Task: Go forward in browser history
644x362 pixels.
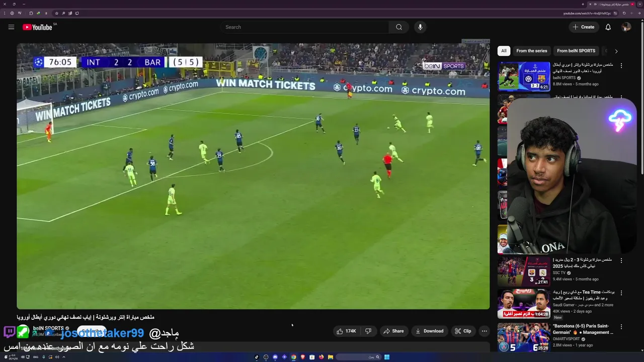Action: click(x=632, y=13)
